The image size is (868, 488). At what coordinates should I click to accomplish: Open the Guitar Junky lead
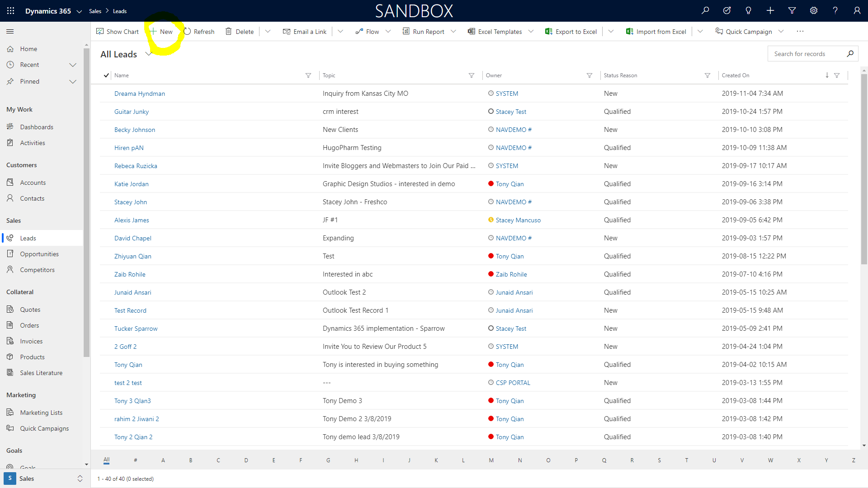coord(132,112)
